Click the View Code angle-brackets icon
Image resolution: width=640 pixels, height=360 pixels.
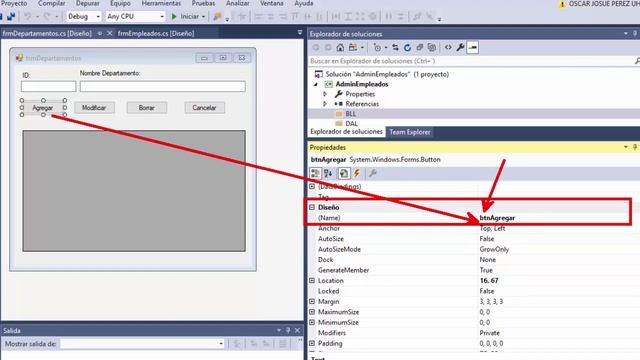tap(448, 47)
